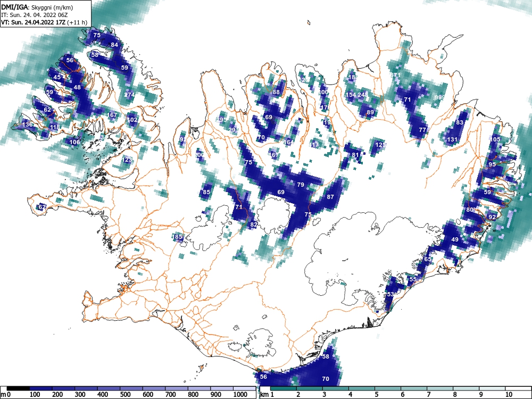Select the swatch above legend 500
Screen dimensions: 532x399
pos(131,388)
